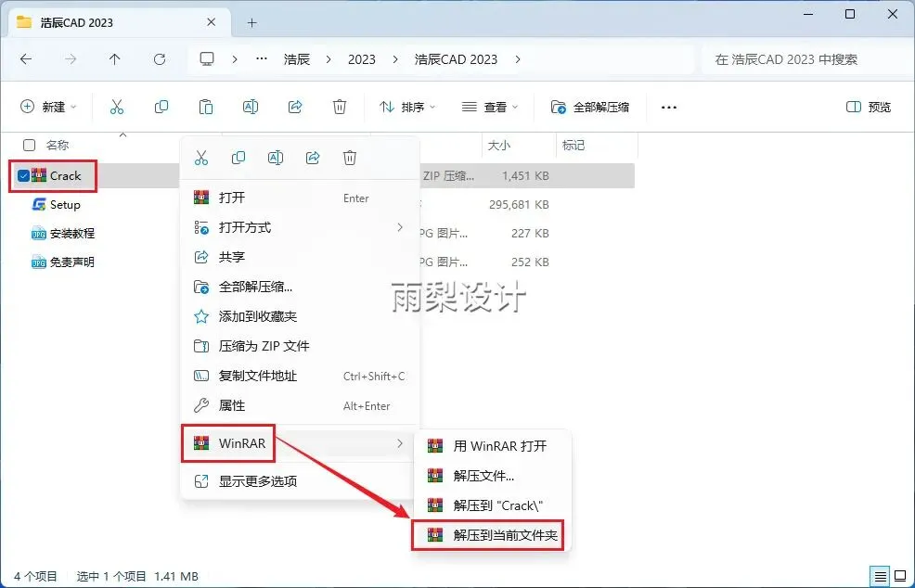Choose 显示更多选项 from the context menu

pyautogui.click(x=300, y=481)
